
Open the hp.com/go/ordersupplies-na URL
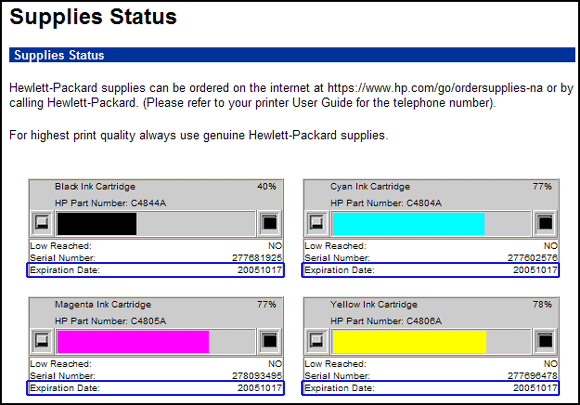(435, 88)
